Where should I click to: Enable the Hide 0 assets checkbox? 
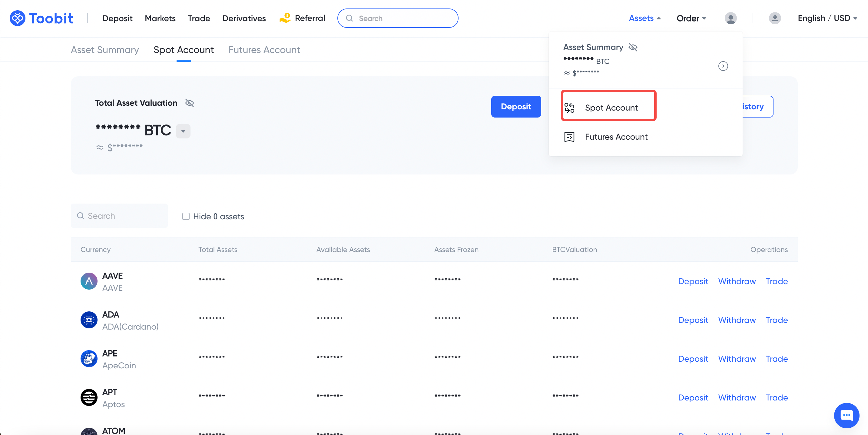click(186, 216)
